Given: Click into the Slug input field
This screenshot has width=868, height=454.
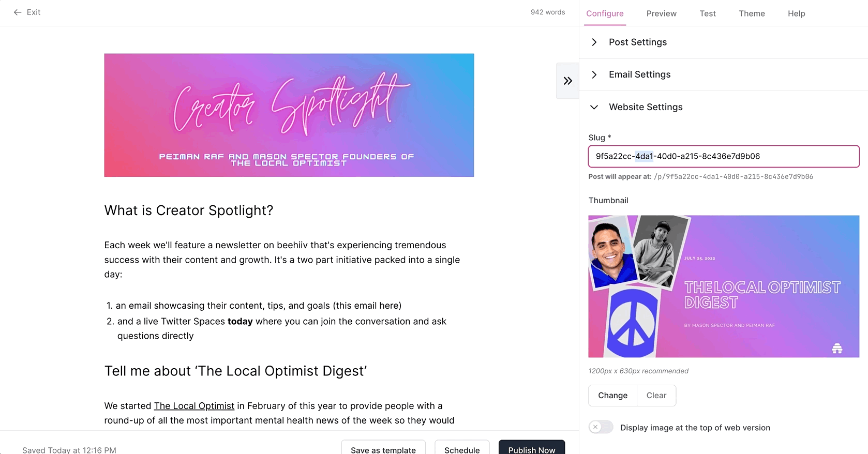Looking at the screenshot, I should 724,156.
